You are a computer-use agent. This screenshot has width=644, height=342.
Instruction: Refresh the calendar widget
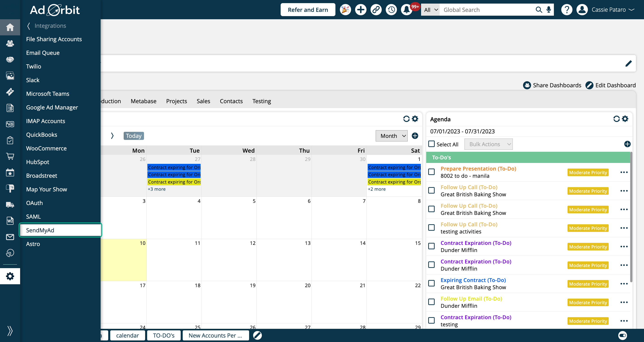point(406,119)
